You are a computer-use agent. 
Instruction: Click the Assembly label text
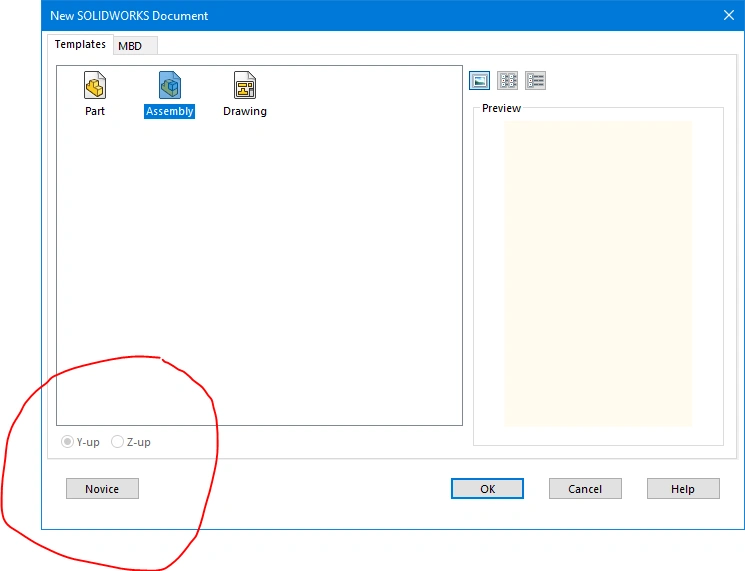tap(170, 111)
